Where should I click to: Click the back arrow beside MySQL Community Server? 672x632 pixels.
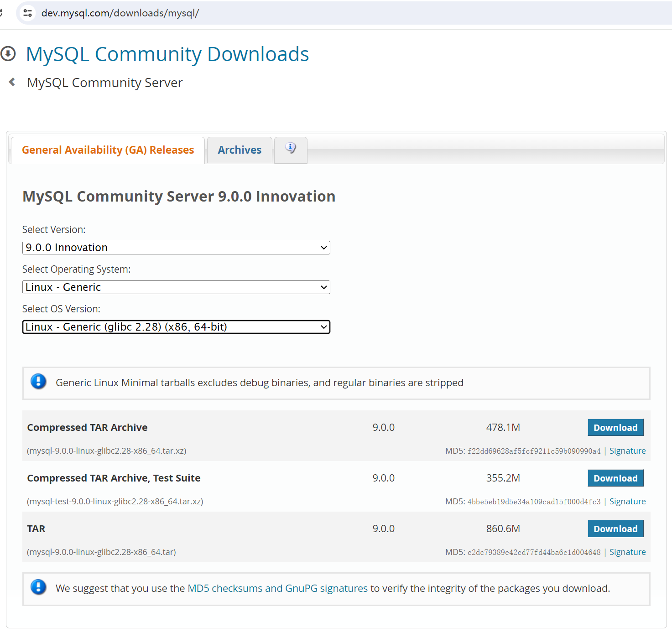pos(12,82)
